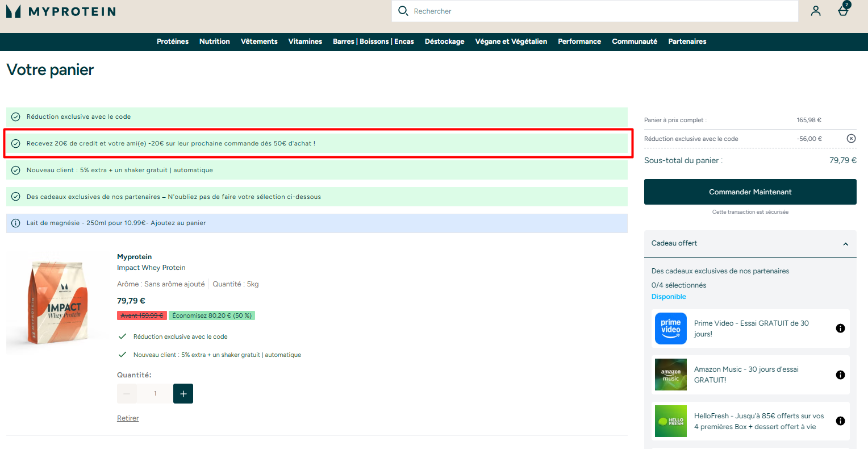Increase product quantity with plus button

[183, 394]
